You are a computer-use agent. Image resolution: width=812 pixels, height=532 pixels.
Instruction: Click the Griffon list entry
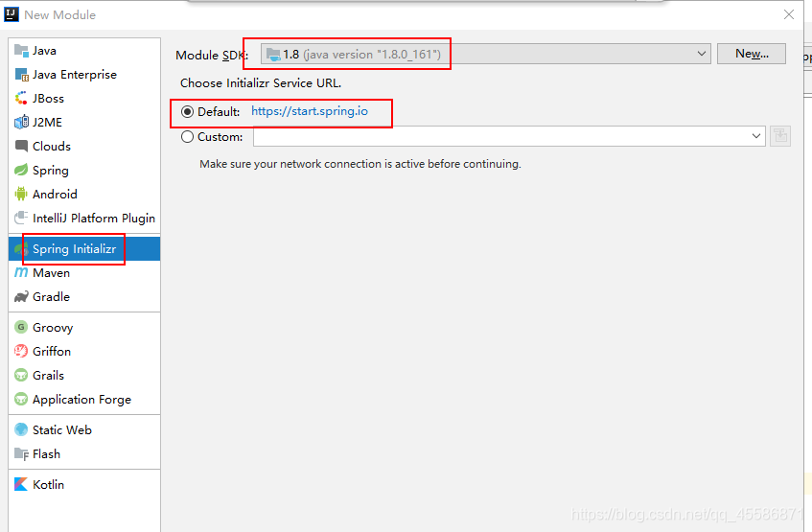[84, 351]
